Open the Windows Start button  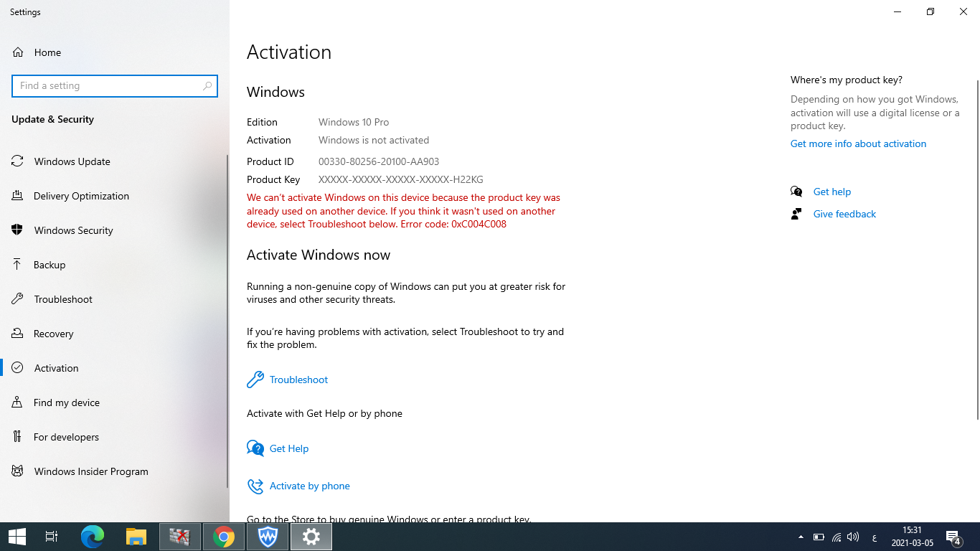(17, 537)
